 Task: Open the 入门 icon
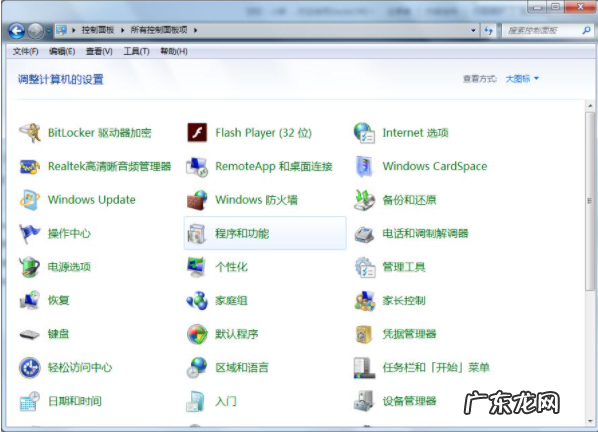pos(196,401)
